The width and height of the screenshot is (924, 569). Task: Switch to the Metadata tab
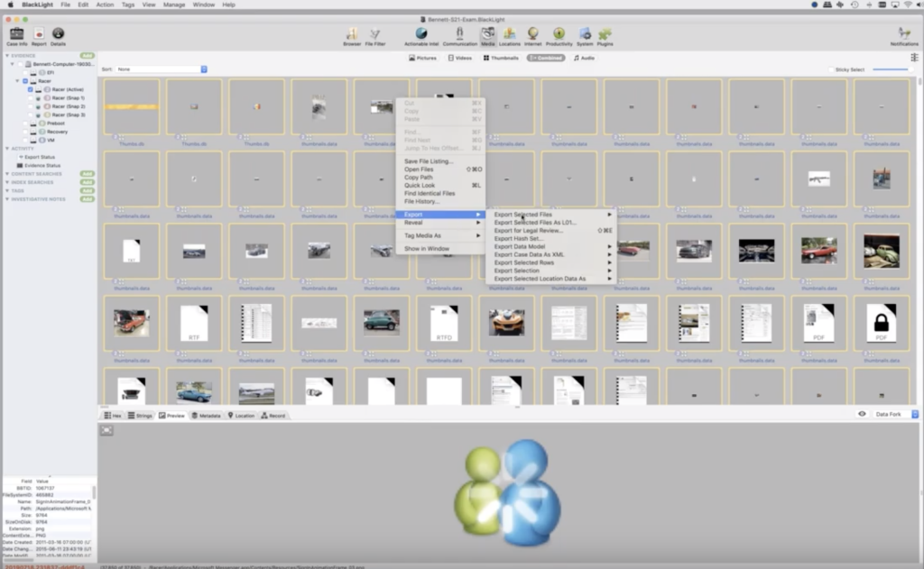click(207, 416)
